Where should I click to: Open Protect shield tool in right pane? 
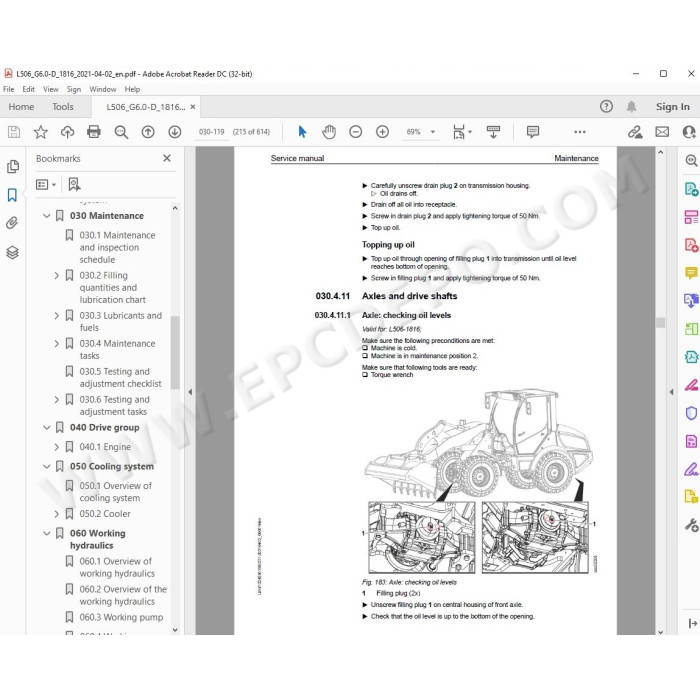click(x=691, y=413)
